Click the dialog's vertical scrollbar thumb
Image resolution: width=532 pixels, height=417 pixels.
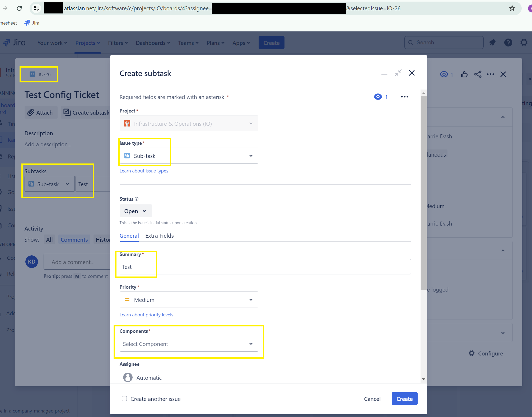tap(424, 193)
